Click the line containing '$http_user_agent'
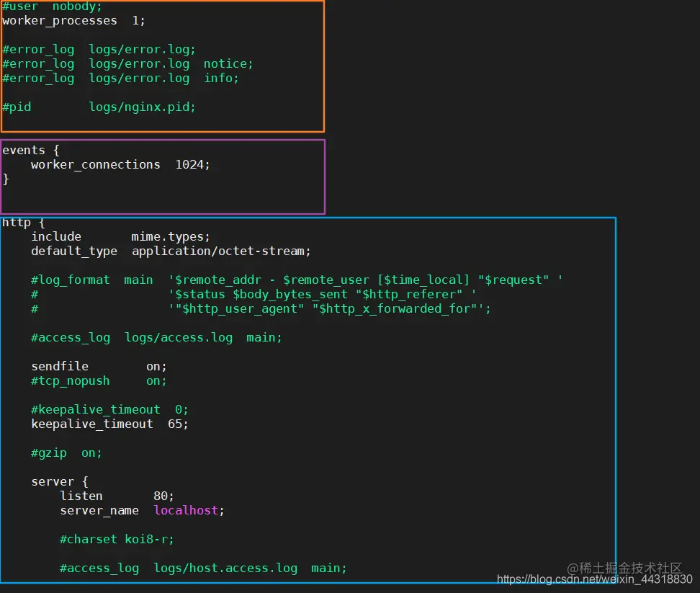 tap(261, 308)
